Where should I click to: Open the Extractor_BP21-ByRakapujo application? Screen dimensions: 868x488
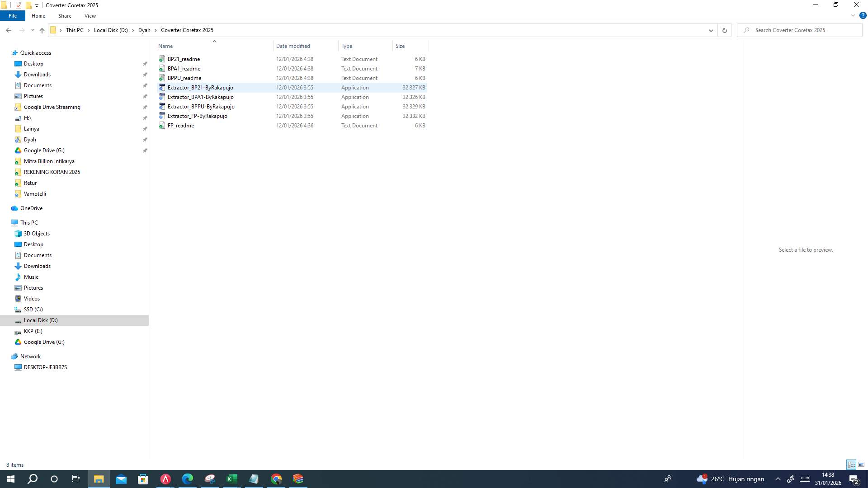point(200,87)
